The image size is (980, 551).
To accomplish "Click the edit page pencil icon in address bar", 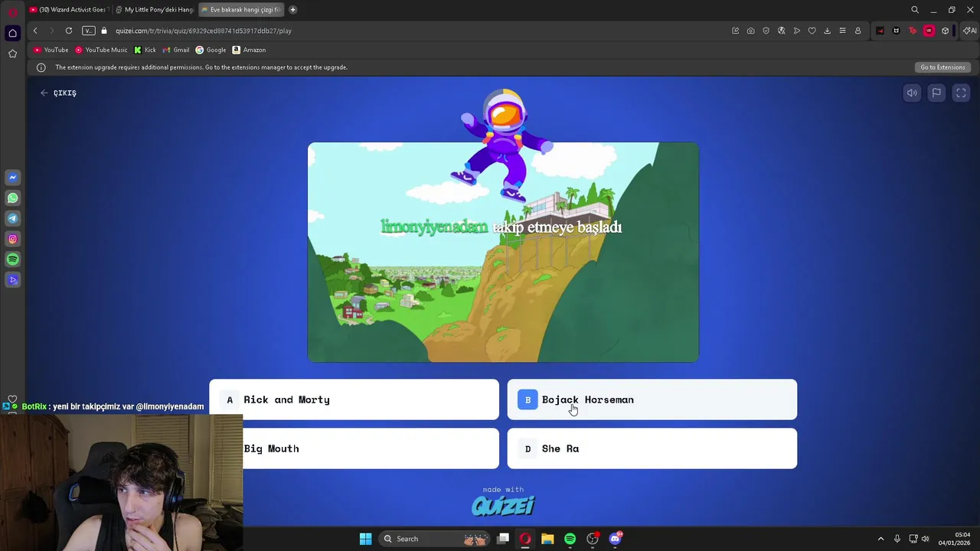I will (735, 31).
